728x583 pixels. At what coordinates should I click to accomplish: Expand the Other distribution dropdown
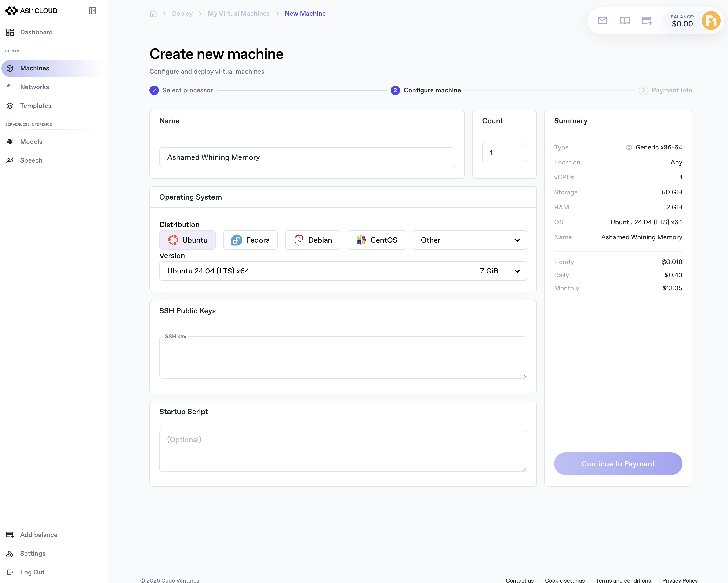(470, 240)
